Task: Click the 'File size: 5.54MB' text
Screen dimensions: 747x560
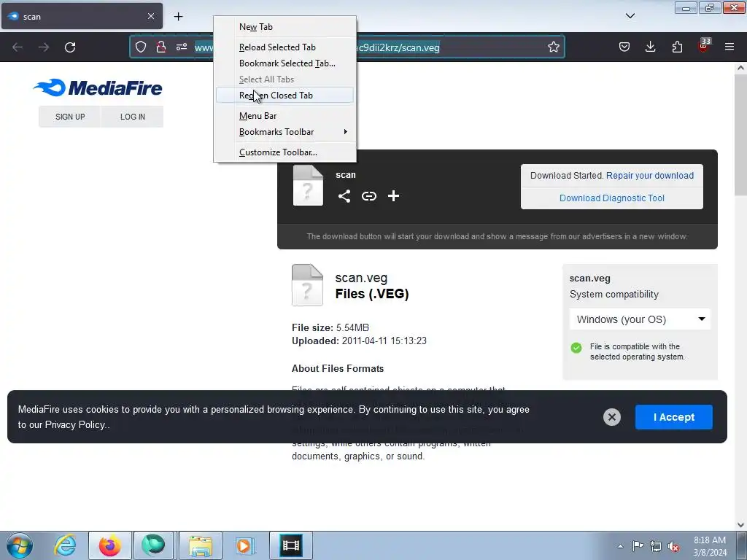Action: coord(330,327)
